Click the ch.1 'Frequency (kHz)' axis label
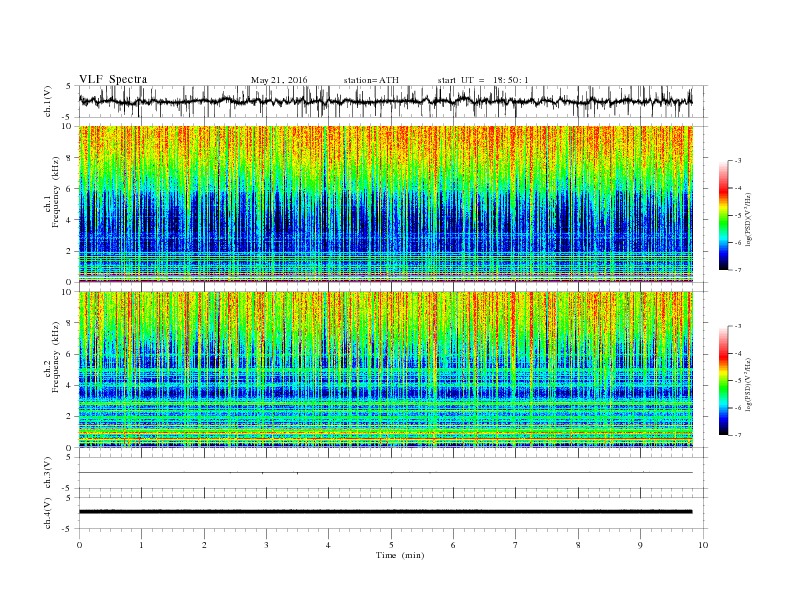The image size is (792, 612). click(x=56, y=192)
